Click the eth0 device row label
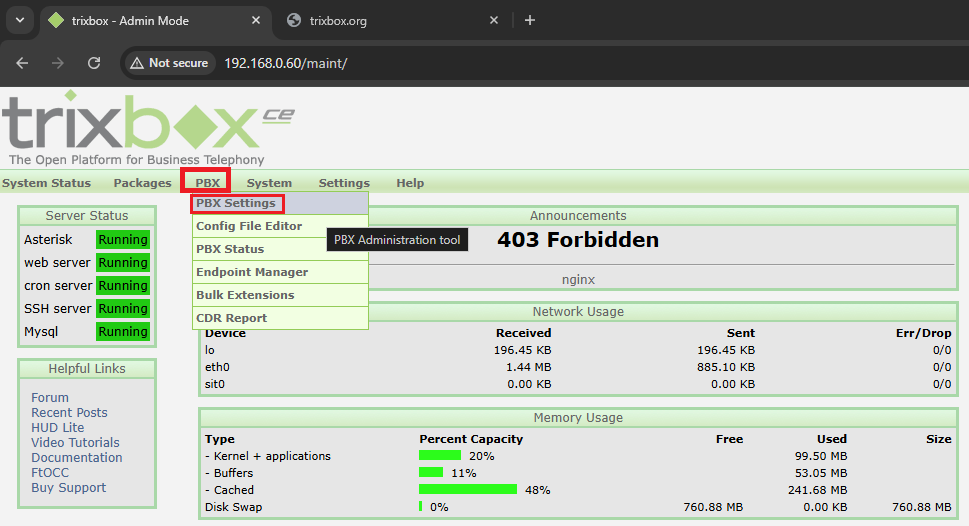The image size is (969, 526). [218, 367]
